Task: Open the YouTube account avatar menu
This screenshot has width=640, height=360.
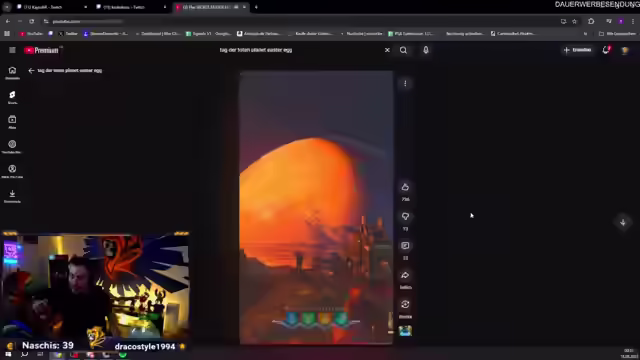Action: 624,50
